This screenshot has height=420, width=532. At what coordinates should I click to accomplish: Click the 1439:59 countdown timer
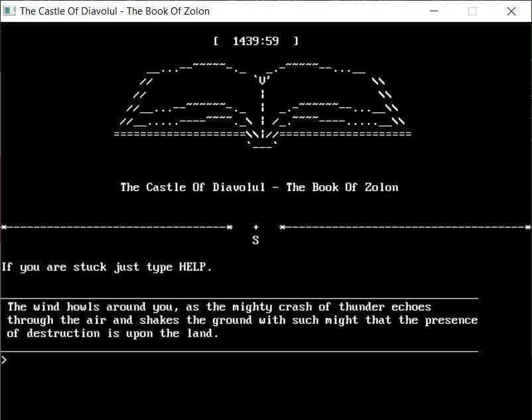coord(256,41)
